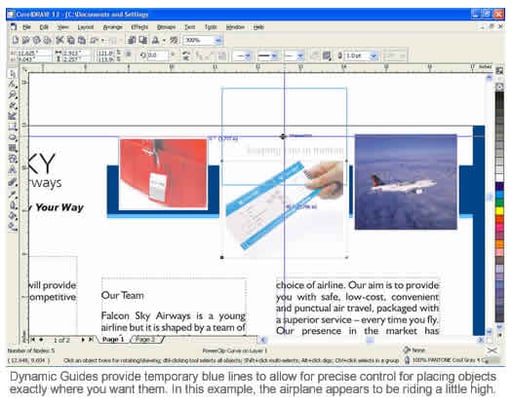The width and height of the screenshot is (512, 403).
Task: Go to the first page navigator button
Action: [x=33, y=340]
